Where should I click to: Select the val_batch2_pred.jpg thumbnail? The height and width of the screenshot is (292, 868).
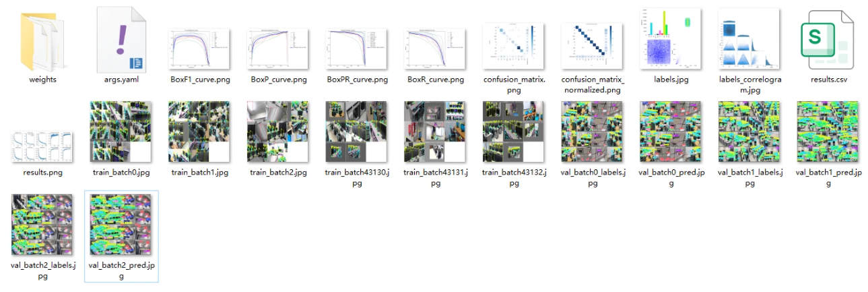(x=121, y=225)
